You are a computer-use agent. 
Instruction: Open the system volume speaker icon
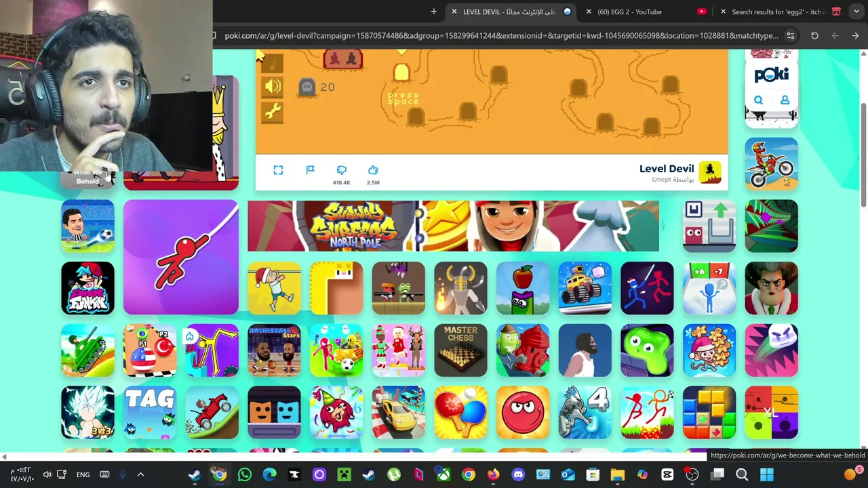pyautogui.click(x=47, y=474)
